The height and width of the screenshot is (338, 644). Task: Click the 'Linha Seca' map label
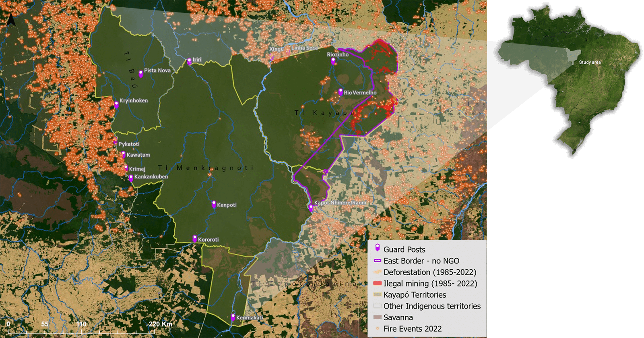[x=304, y=48]
